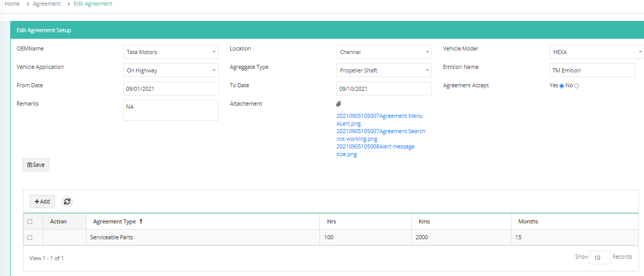644x276 pixels.
Task: Click the From Date field 09/01/2021
Action: [171, 89]
